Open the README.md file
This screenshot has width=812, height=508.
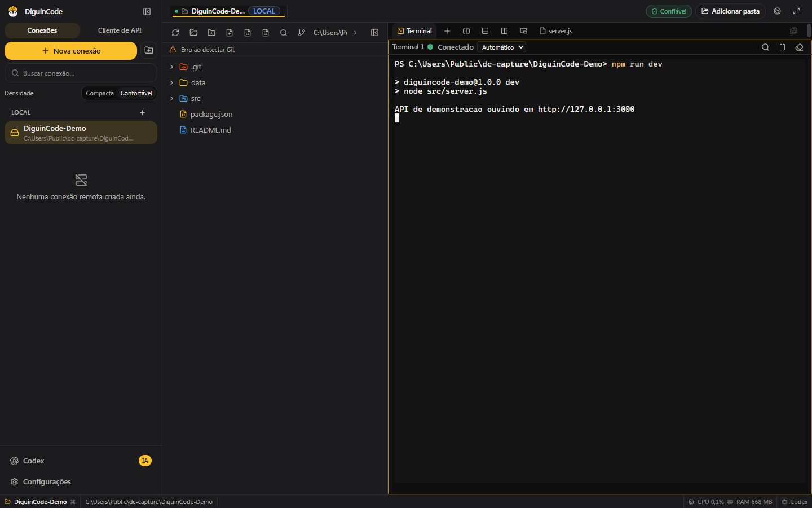pyautogui.click(x=210, y=130)
